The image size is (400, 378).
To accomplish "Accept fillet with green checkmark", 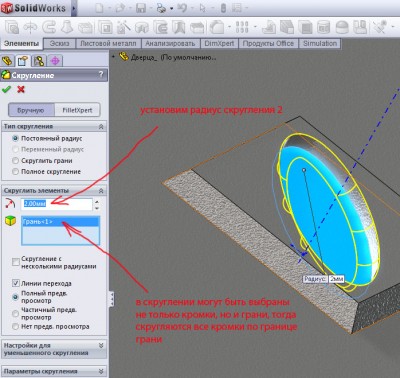I will pos(6,89).
